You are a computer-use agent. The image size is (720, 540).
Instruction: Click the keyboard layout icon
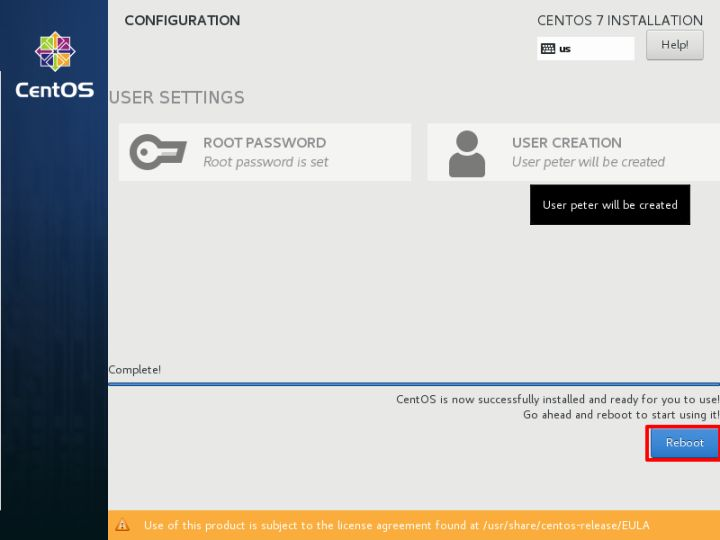click(548, 48)
